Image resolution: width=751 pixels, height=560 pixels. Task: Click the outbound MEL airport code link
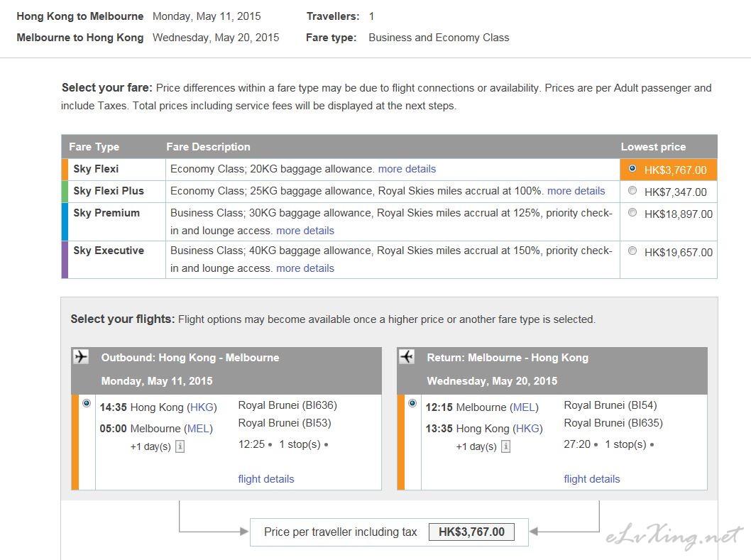click(x=198, y=429)
